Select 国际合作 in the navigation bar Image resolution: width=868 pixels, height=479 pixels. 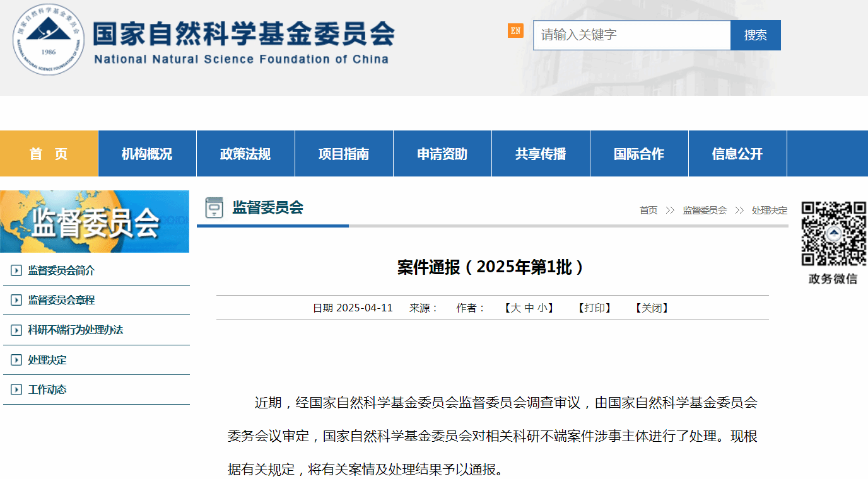pos(639,154)
